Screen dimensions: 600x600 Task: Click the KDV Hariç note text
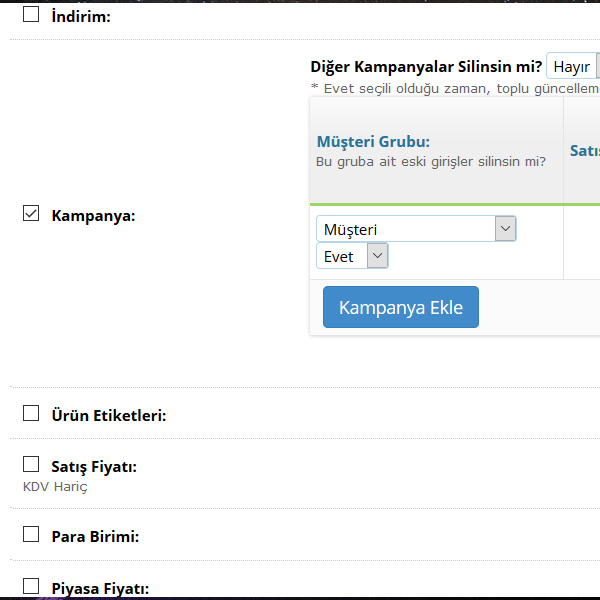pyautogui.click(x=55, y=487)
